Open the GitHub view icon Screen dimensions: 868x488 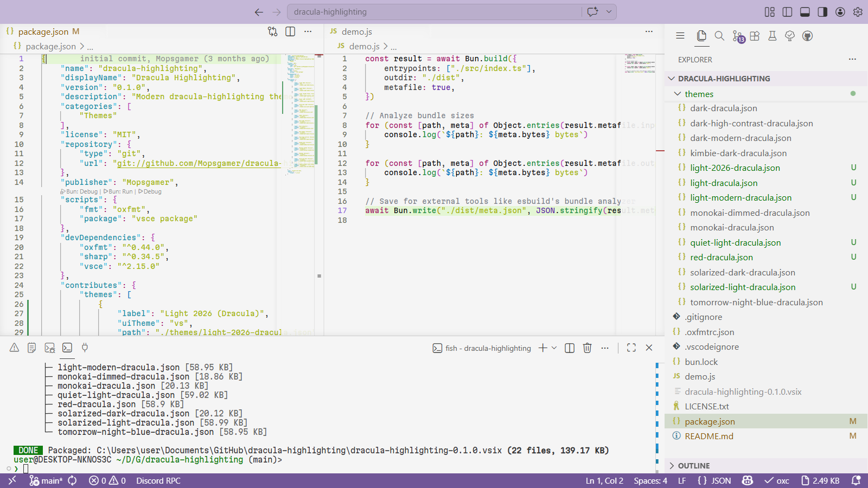[808, 36]
